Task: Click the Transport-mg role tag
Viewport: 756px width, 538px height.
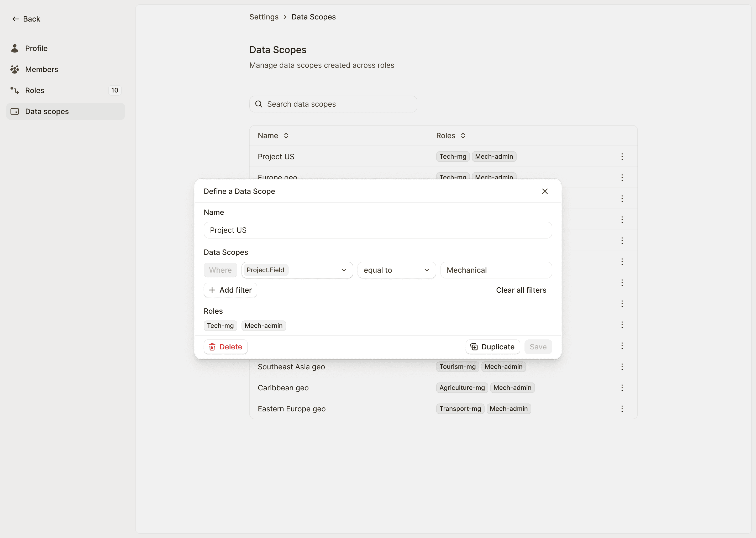Action: point(460,409)
